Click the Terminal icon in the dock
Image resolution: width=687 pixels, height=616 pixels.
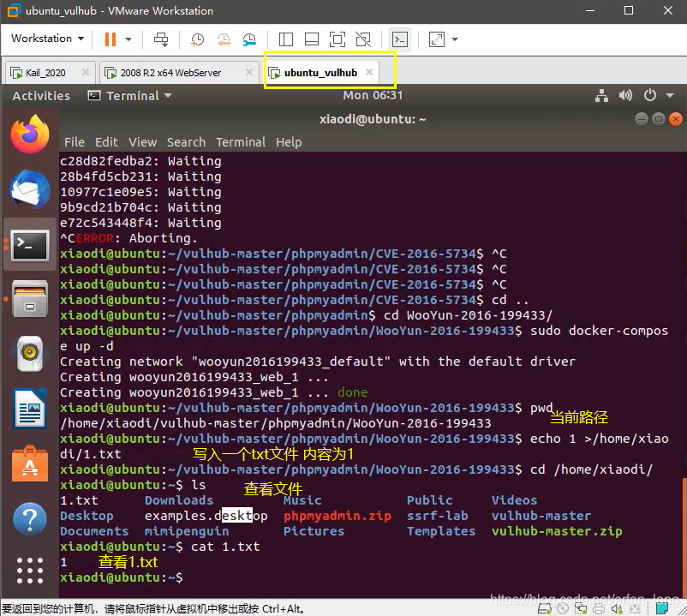[30, 244]
